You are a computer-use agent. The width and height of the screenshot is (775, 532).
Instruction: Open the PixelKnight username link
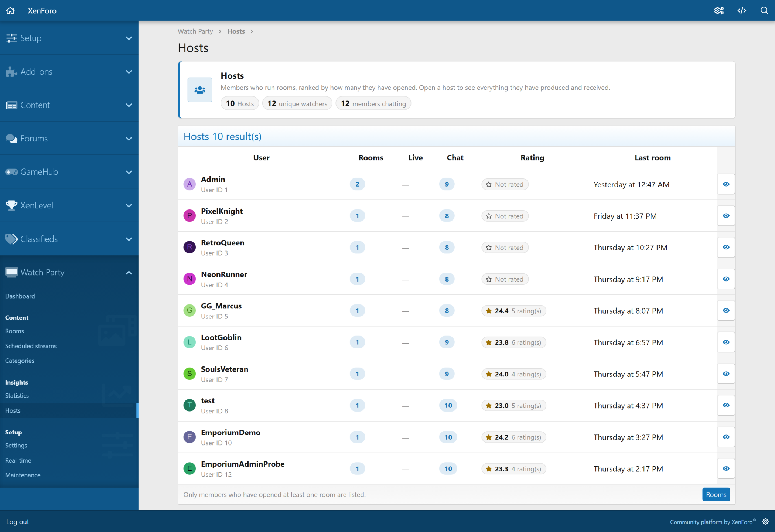[222, 211]
